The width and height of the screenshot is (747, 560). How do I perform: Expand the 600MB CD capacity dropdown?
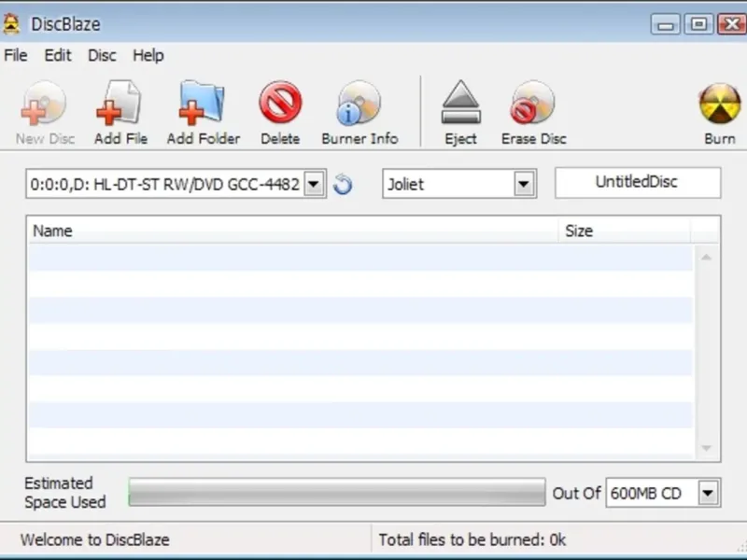(x=708, y=493)
